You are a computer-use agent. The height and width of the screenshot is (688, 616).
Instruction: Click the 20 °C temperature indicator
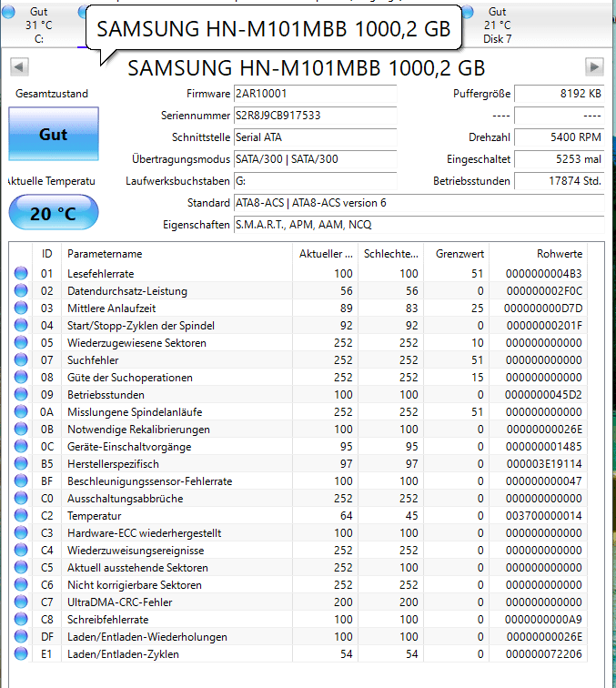[54, 213]
